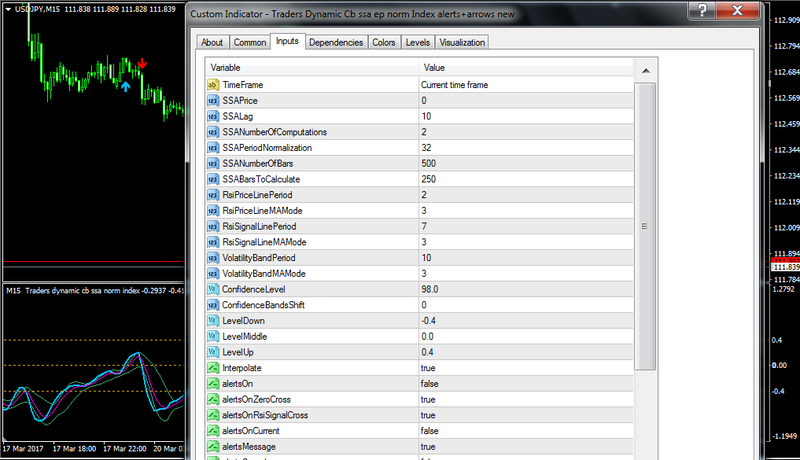
Task: Click the RsiSignalLineMAMode row icon
Action: (x=213, y=242)
